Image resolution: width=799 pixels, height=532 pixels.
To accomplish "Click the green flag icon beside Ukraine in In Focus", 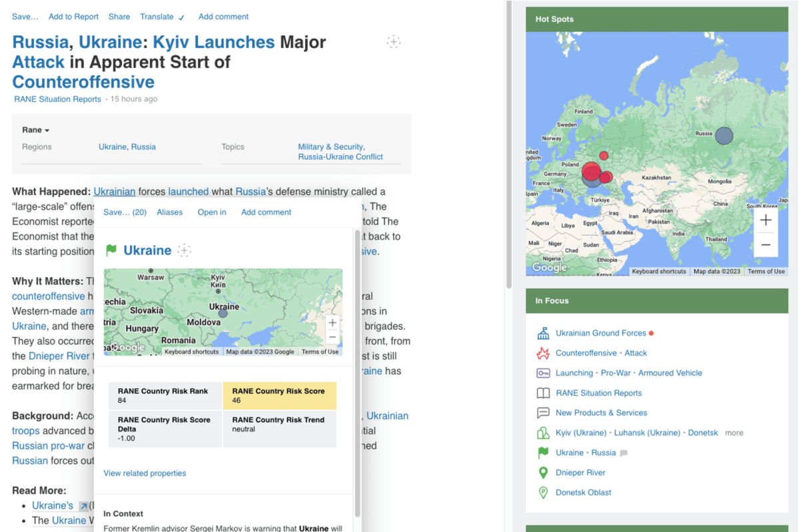I will (543, 453).
